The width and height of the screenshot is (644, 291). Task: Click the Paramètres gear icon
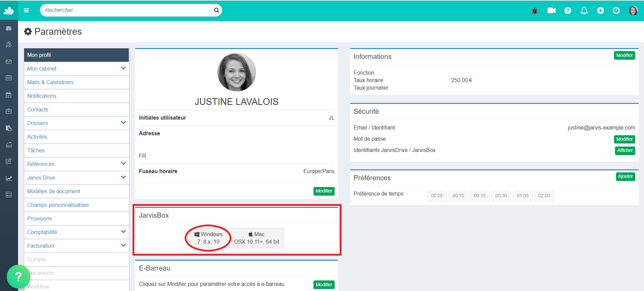(28, 32)
